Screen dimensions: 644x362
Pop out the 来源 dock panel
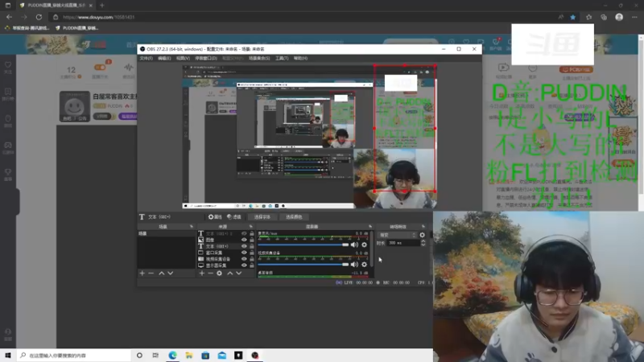(x=251, y=227)
